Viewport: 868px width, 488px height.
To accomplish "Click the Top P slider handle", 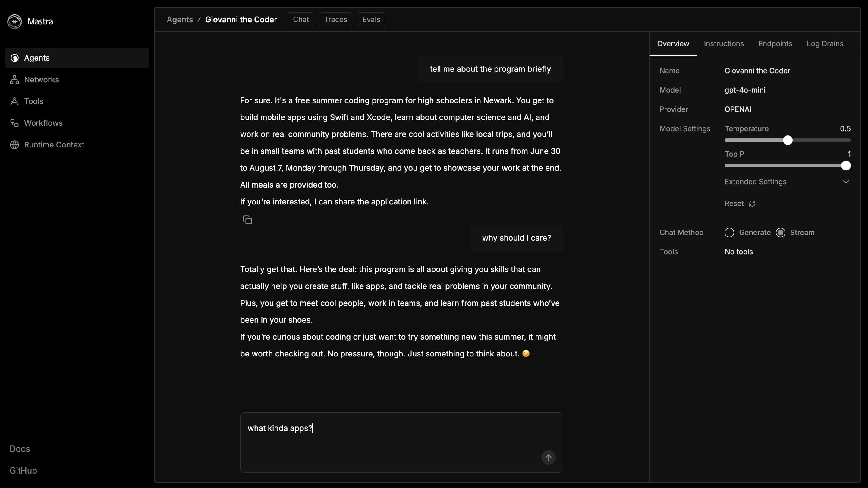I will click(845, 166).
